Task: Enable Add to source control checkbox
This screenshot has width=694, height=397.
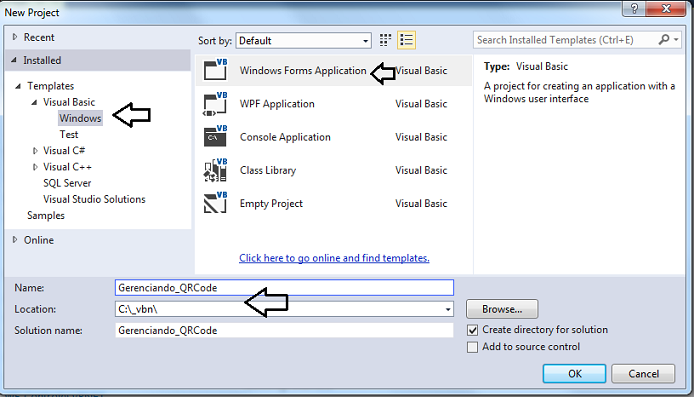Action: 473,347
